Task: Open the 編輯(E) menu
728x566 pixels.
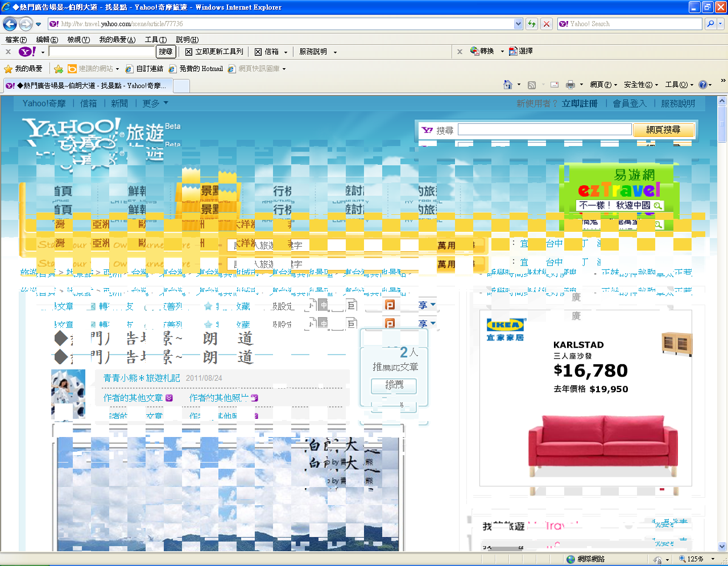Action: (x=47, y=40)
